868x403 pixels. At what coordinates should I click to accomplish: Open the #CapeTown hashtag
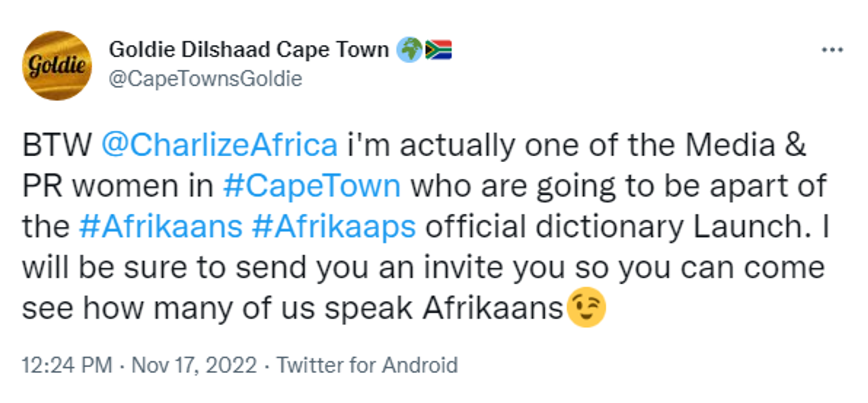tap(312, 186)
